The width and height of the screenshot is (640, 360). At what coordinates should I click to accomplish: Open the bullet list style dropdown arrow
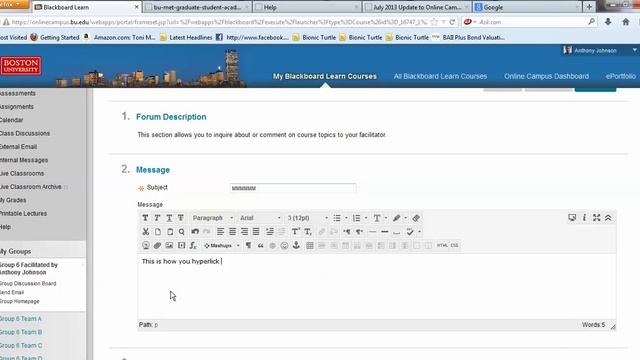coord(346,218)
